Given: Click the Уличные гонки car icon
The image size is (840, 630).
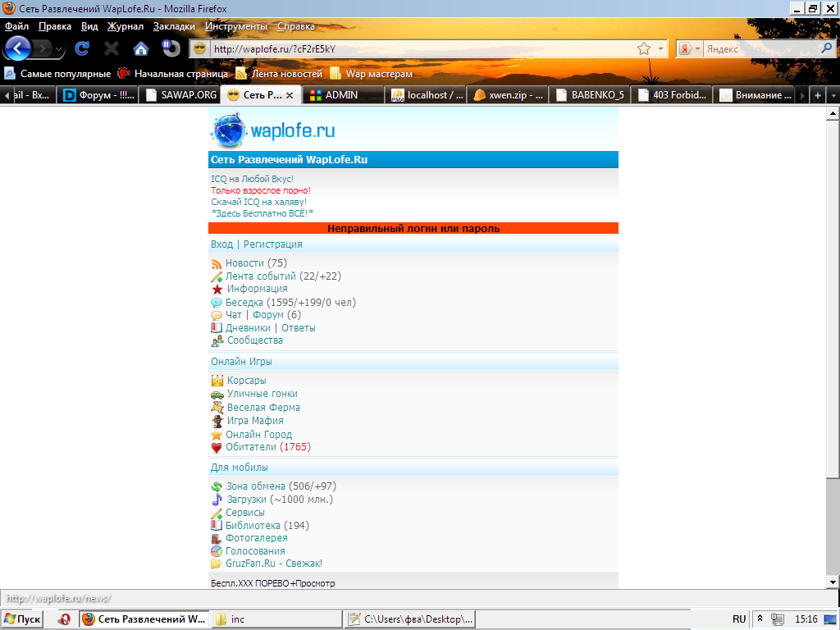Looking at the screenshot, I should [x=217, y=395].
